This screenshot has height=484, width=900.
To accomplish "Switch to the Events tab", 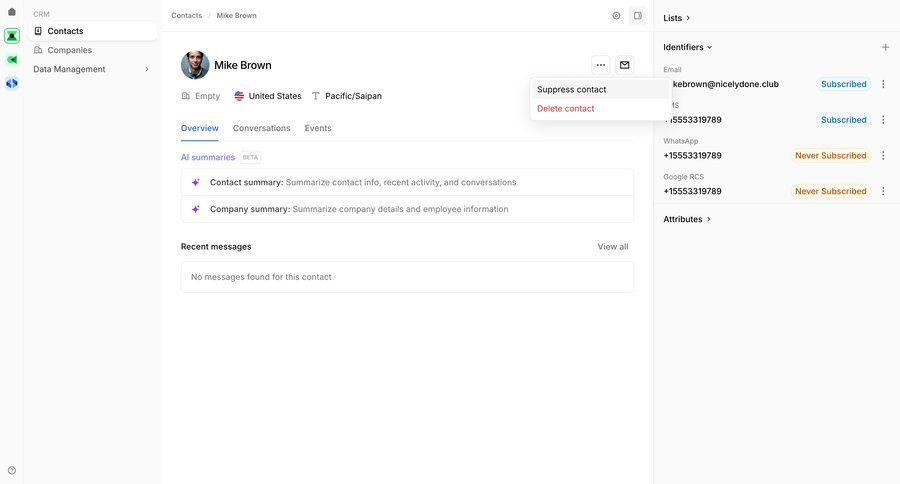I will 318,128.
